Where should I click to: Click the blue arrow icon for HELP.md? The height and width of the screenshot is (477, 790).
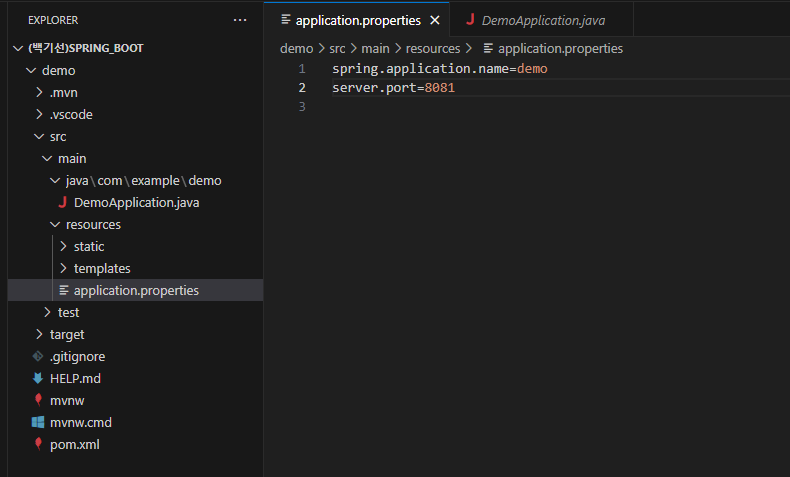(x=38, y=379)
